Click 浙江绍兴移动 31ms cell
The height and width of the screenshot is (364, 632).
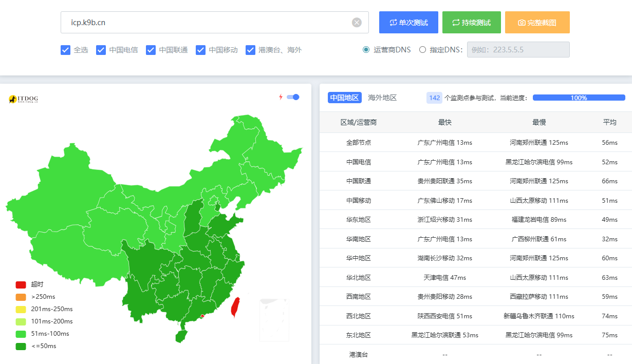point(444,220)
